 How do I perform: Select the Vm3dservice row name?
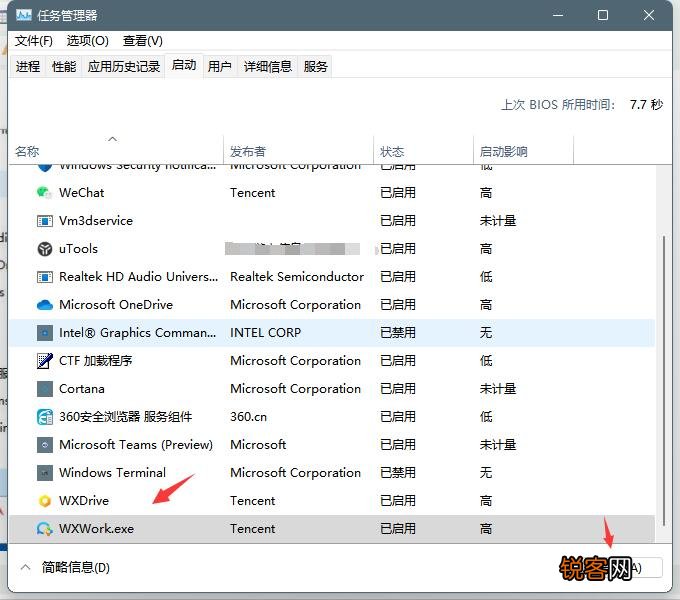tap(96, 221)
